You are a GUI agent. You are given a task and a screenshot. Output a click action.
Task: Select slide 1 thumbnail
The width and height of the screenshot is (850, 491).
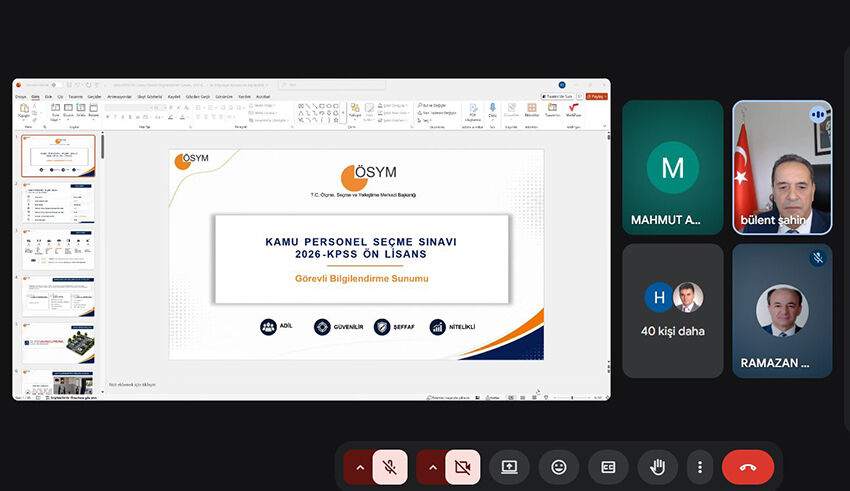click(58, 156)
